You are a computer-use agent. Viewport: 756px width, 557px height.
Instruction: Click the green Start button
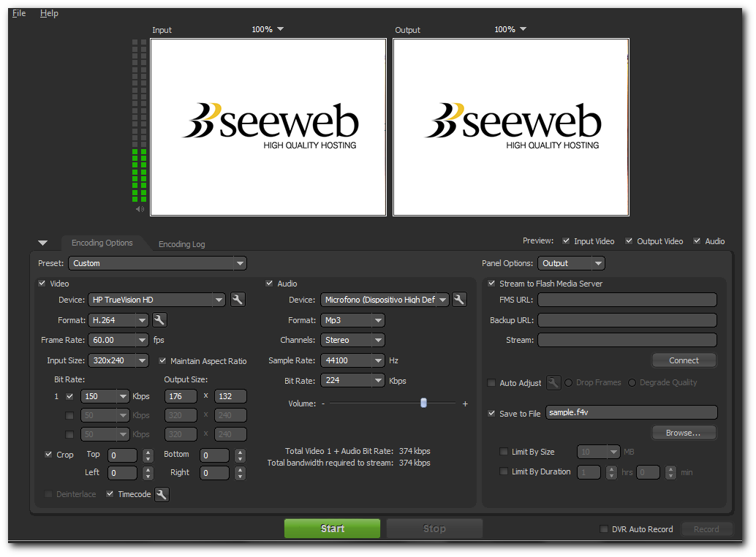click(332, 528)
